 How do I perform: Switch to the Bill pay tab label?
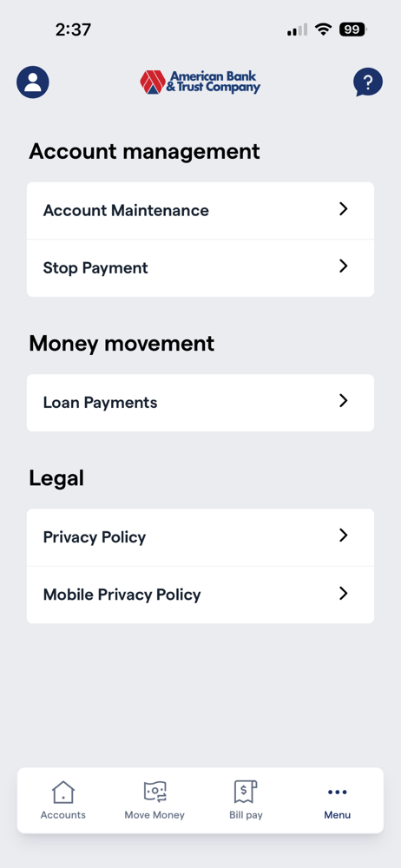click(246, 815)
